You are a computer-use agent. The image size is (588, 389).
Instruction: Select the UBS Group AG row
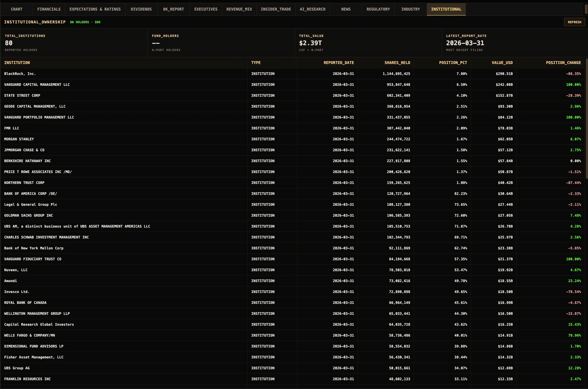[293, 368]
